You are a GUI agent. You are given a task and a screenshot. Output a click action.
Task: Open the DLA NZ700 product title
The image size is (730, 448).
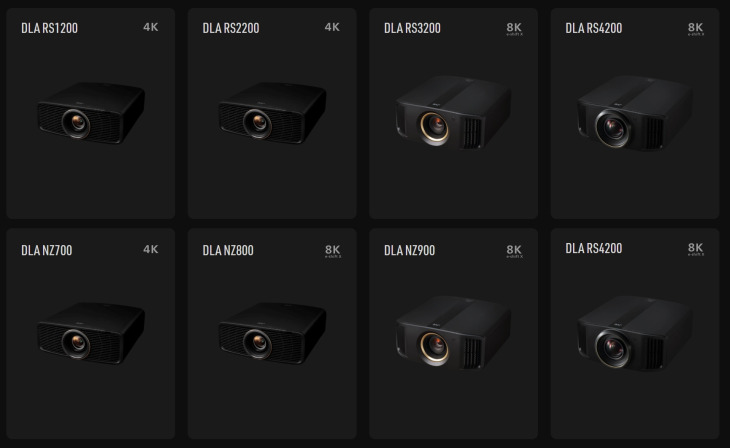(x=47, y=251)
